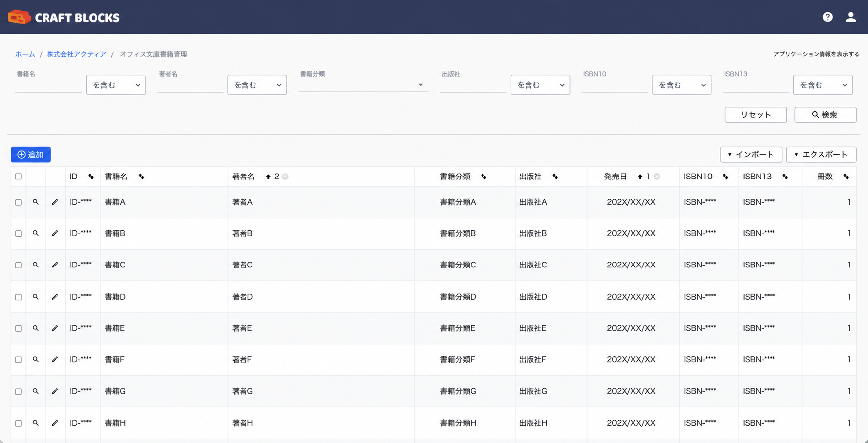Expand the エクスポート menu button

click(x=821, y=155)
